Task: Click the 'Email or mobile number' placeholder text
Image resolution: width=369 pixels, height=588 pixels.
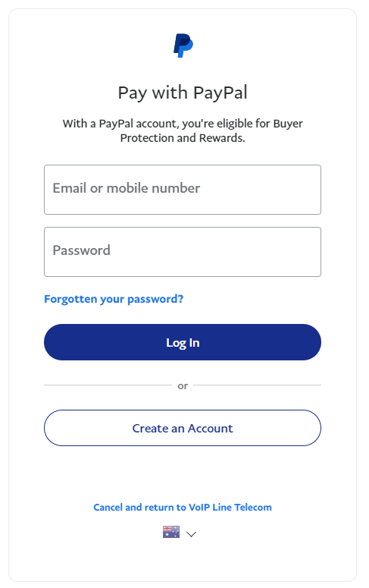Action: click(x=127, y=188)
